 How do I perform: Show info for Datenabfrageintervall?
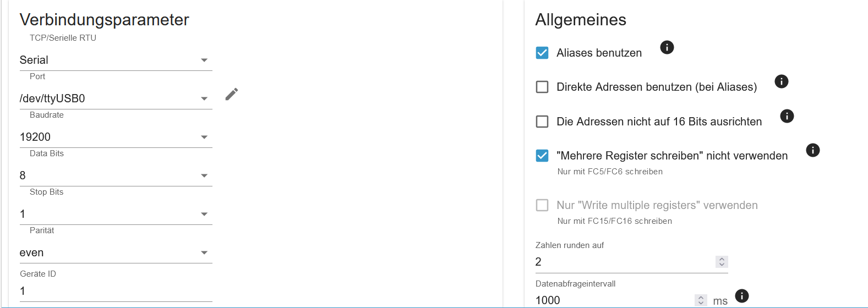[742, 296]
